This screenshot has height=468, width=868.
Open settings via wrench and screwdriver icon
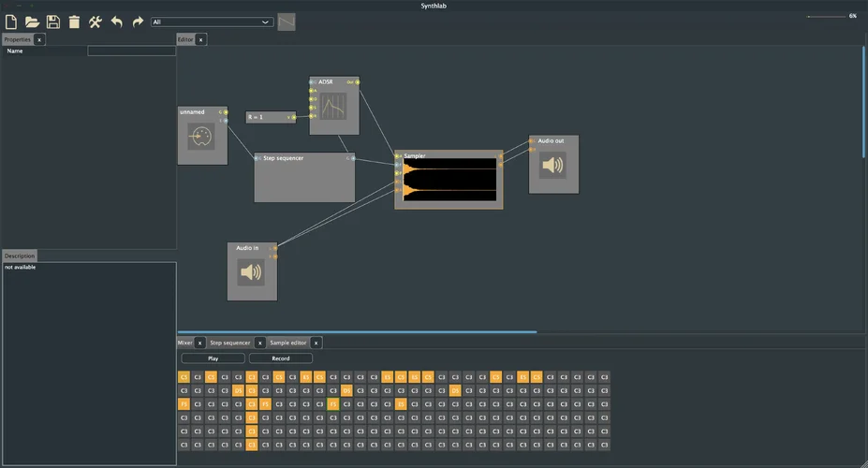[96, 22]
